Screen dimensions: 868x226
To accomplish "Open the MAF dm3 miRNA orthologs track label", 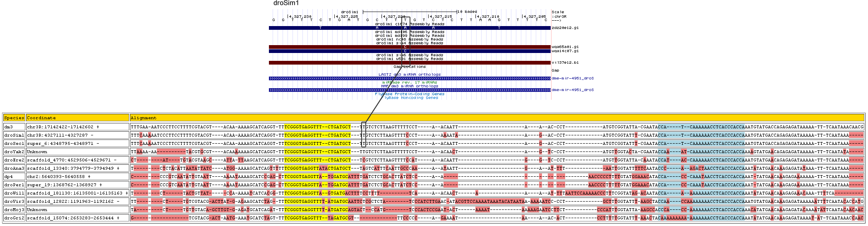I will (x=410, y=86).
